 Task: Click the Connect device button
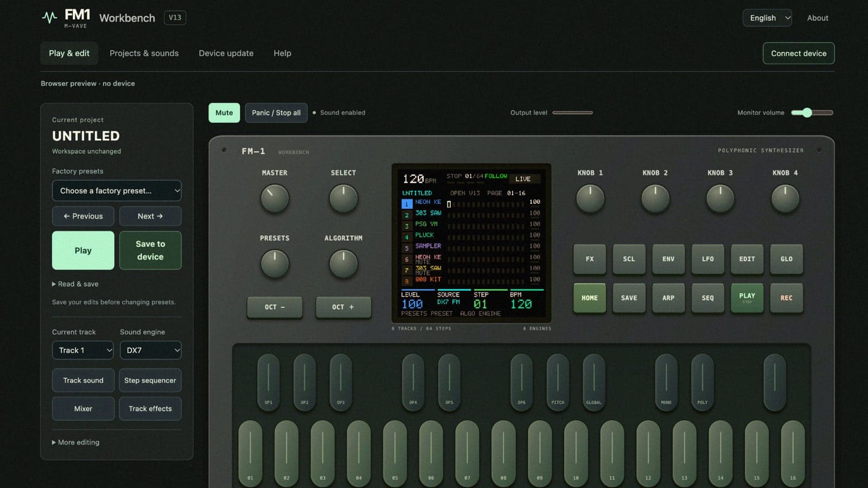799,53
